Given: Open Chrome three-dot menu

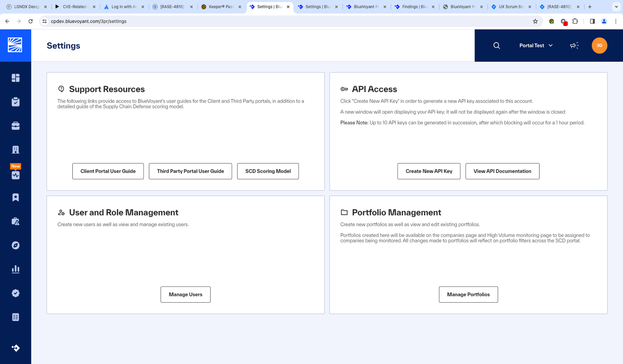Looking at the screenshot, I should point(616,21).
